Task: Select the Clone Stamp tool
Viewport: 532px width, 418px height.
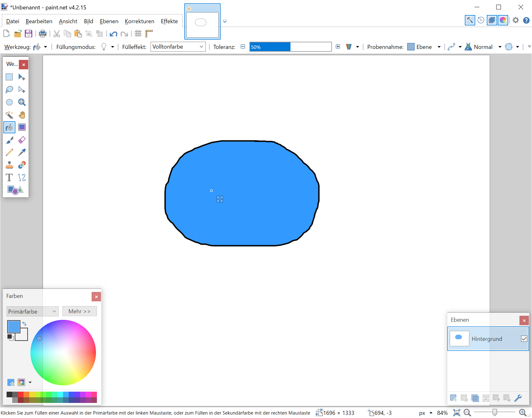Action: click(9, 165)
